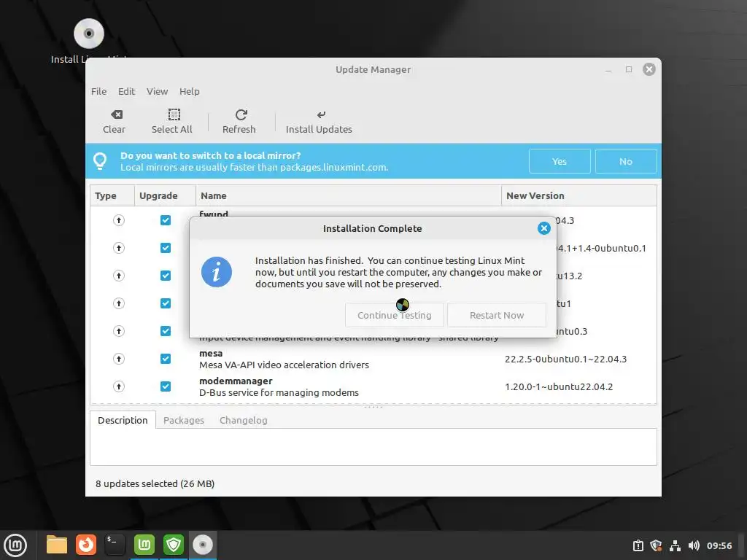Click the clipboard notification tray icon
This screenshot has height=560, width=747.
(x=638, y=545)
